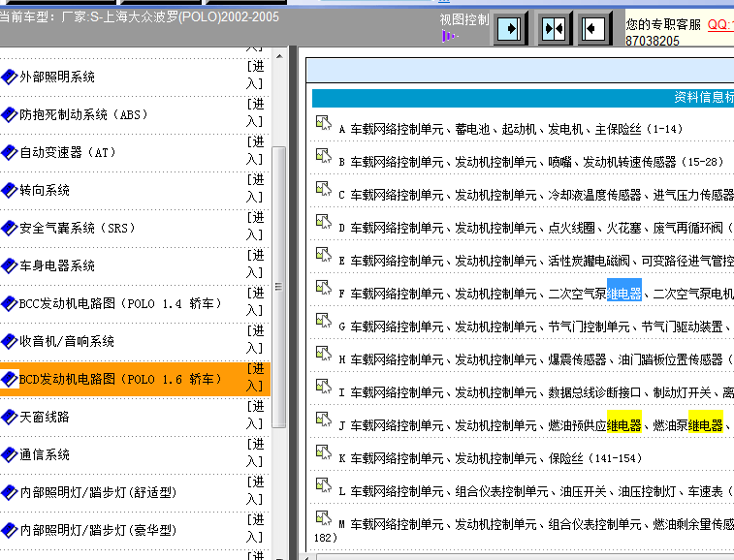
Task: Click the 视图控制 arrow indicator
Action: coord(448,37)
